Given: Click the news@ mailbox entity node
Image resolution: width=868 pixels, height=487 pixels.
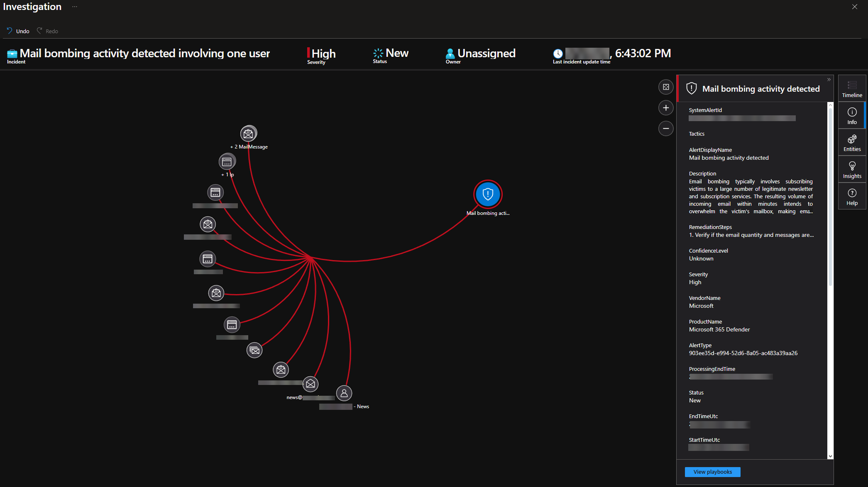Looking at the screenshot, I should coord(311,384).
